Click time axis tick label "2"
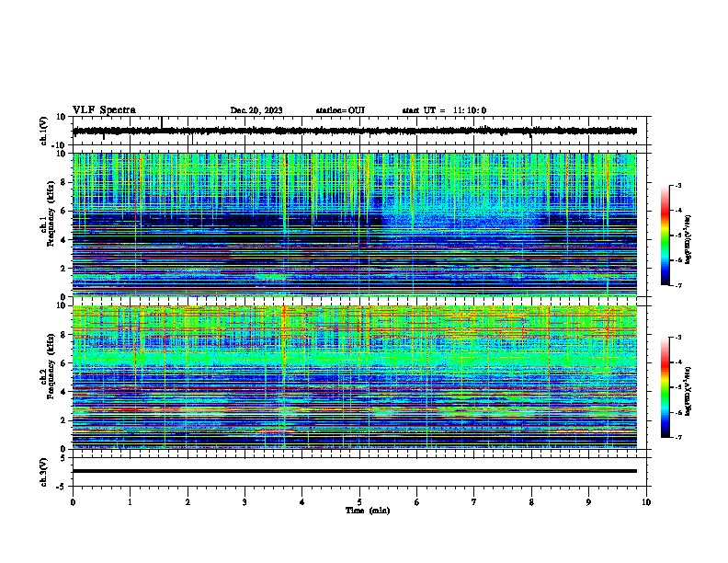Screen dimensions: 728x563 pos(188,502)
